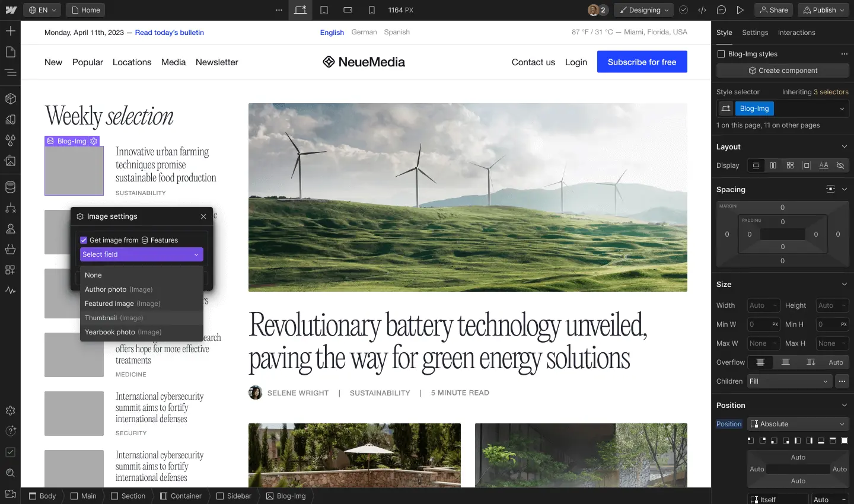This screenshot has width=854, height=504.
Task: Open the Assets panel
Action: click(11, 161)
